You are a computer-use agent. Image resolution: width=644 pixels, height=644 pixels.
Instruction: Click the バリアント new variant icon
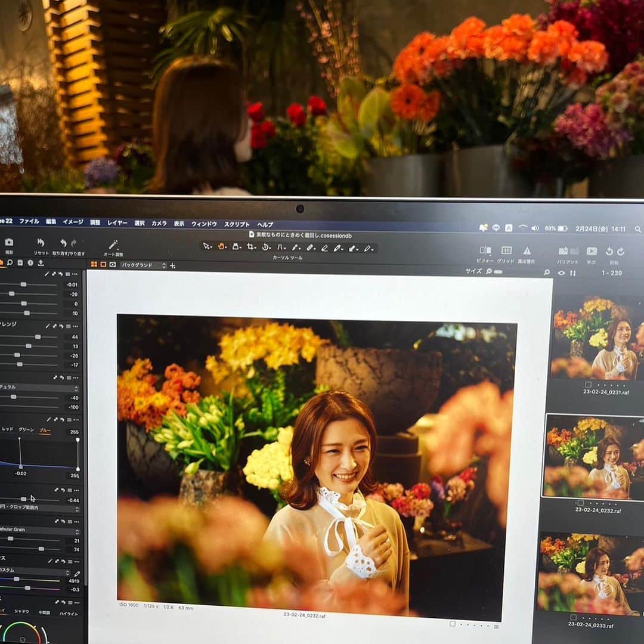pyautogui.click(x=563, y=251)
